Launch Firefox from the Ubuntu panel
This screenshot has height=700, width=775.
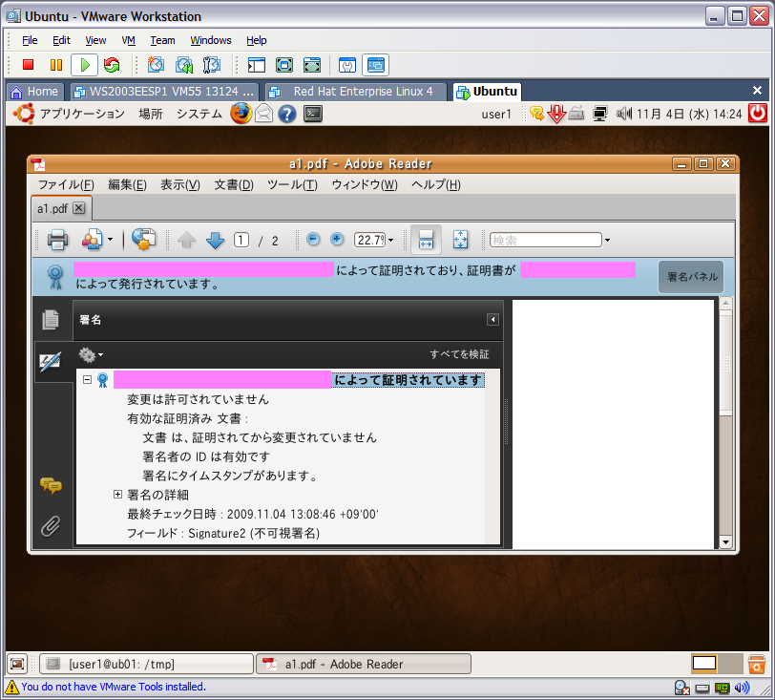point(241,114)
